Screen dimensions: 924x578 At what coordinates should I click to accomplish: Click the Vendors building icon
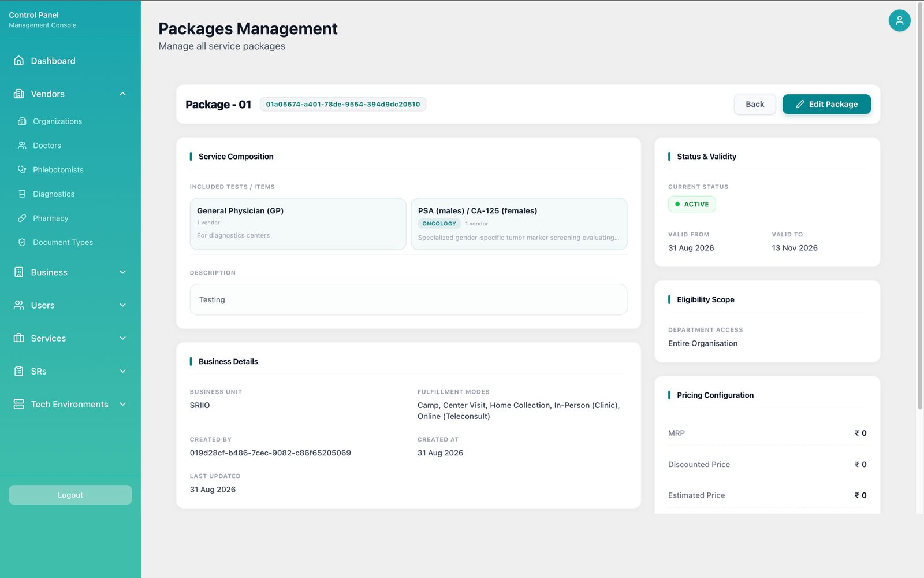click(x=19, y=94)
